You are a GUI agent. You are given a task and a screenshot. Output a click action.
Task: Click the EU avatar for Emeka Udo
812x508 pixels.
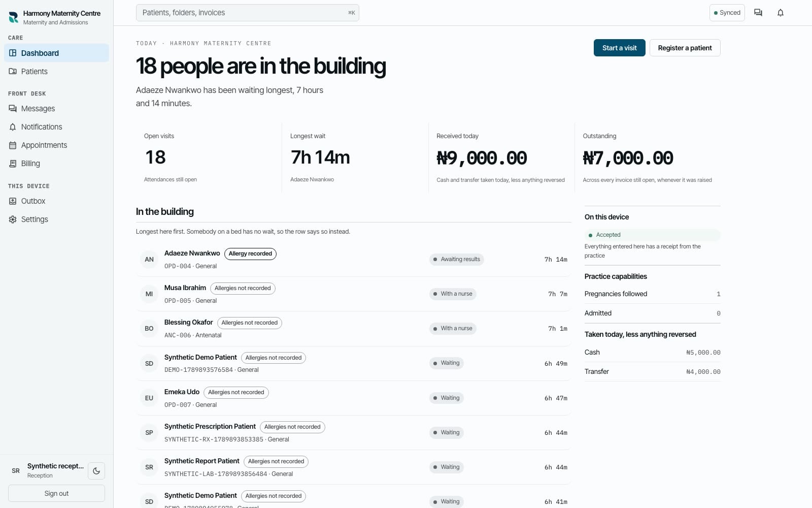(149, 398)
